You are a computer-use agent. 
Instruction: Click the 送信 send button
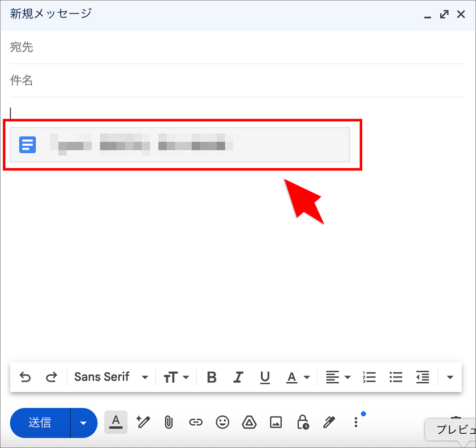[x=40, y=422]
